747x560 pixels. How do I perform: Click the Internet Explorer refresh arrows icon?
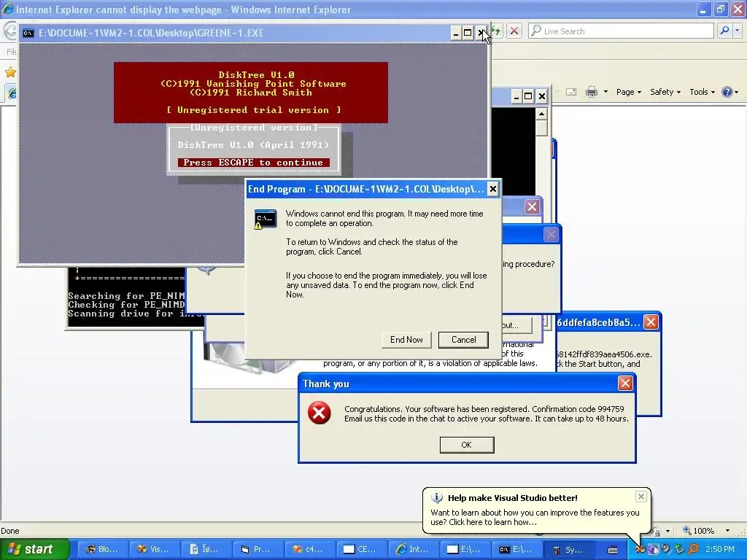(496, 31)
